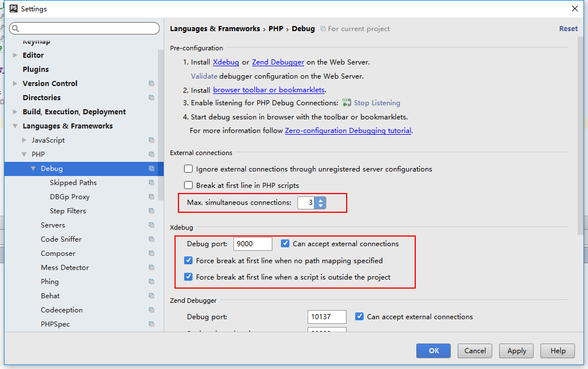Click project-level icon beside Composer
Image resolution: width=588 pixels, height=369 pixels.
tap(151, 254)
